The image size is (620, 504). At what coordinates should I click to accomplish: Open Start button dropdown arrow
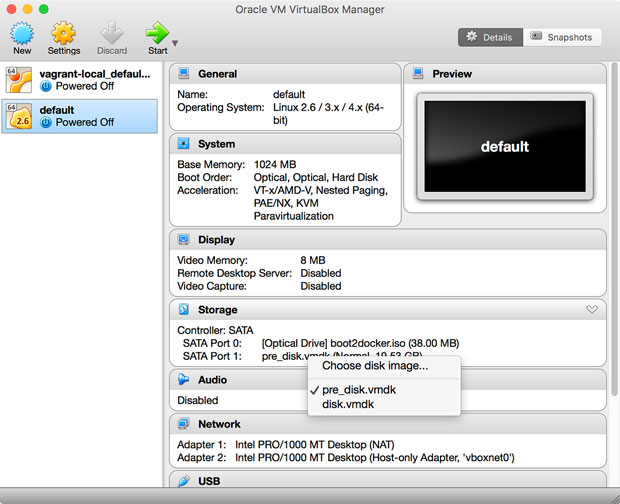coord(175,43)
